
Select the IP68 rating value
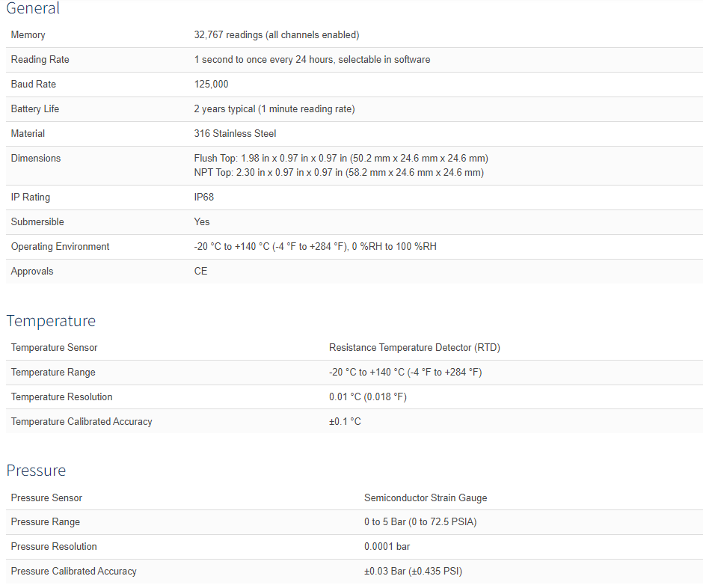[x=204, y=197]
